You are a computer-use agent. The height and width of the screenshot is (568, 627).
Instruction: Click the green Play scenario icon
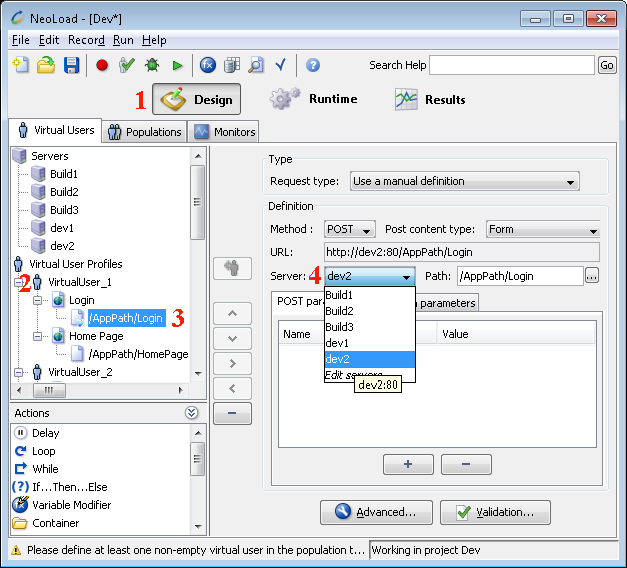[177, 65]
